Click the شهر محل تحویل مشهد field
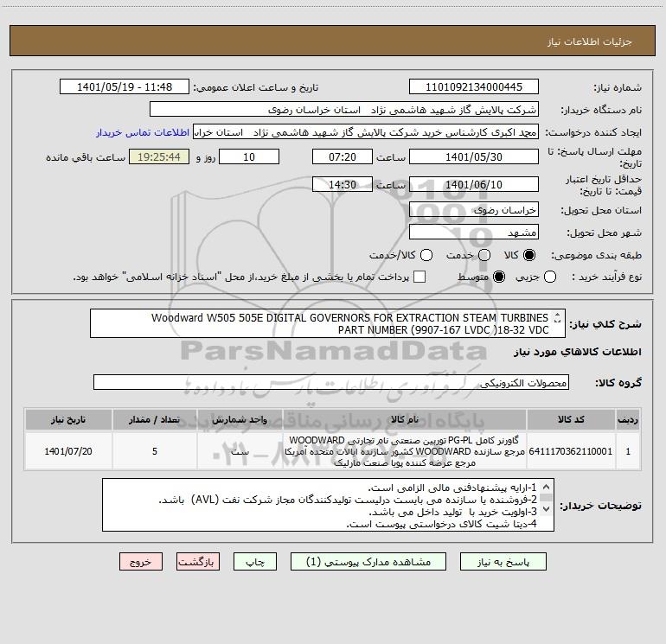The width and height of the screenshot is (666, 644). [474, 233]
